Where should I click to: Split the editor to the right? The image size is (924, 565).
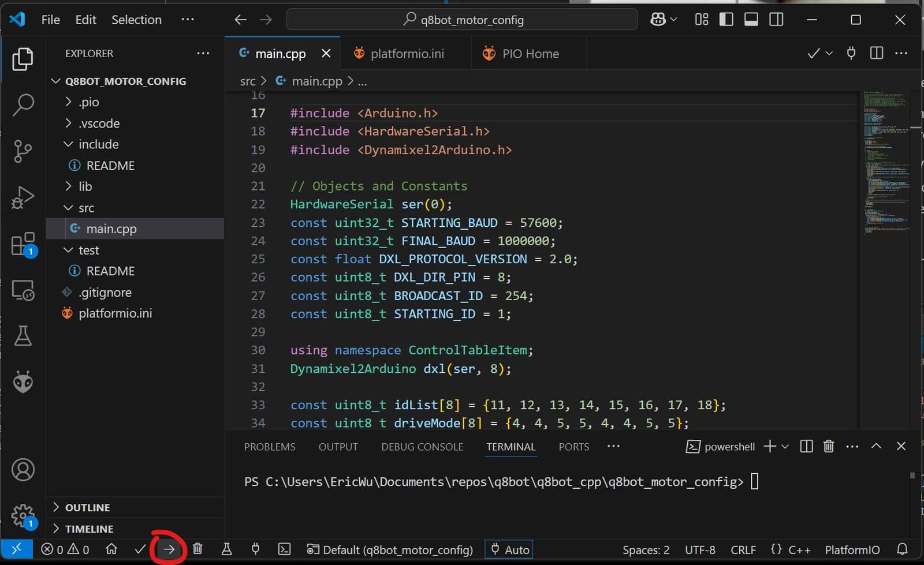tap(877, 53)
